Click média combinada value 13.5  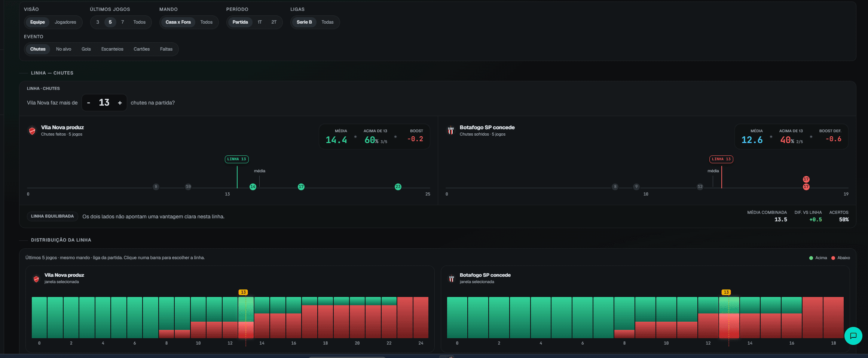click(x=781, y=220)
